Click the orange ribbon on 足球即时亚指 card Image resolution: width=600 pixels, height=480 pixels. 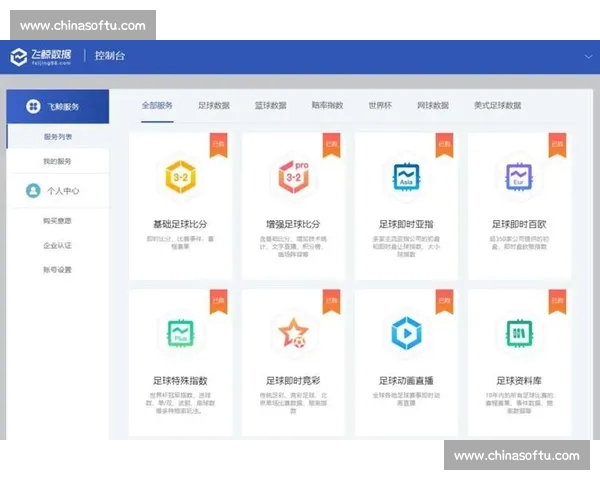tap(445, 145)
